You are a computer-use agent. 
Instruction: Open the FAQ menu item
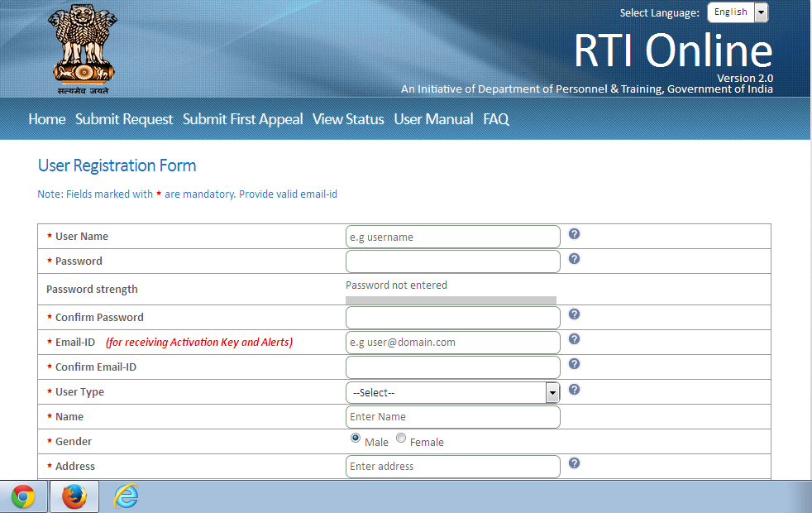tap(496, 119)
